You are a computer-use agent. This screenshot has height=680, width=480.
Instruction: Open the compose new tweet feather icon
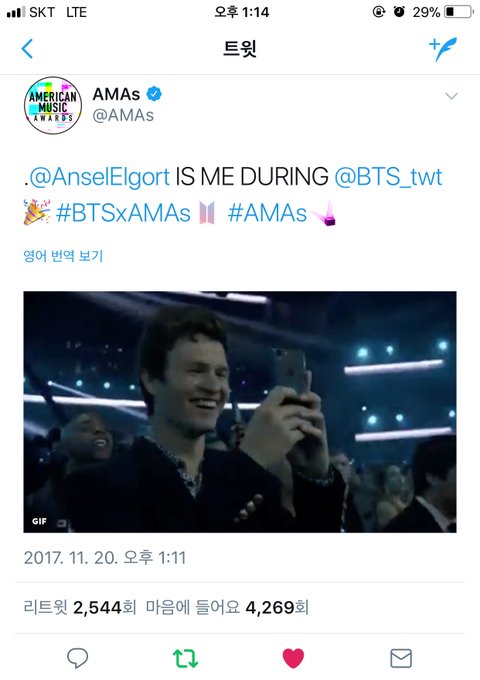pyautogui.click(x=443, y=49)
